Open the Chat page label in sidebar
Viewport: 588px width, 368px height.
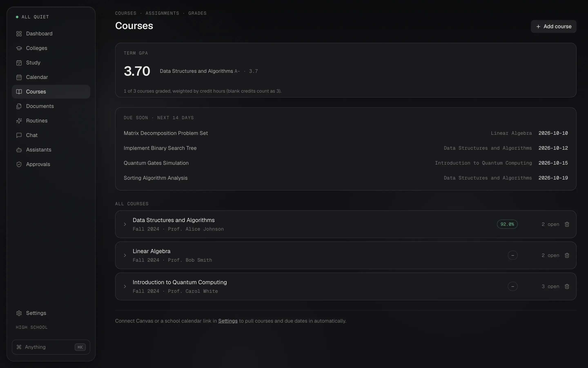pos(32,135)
